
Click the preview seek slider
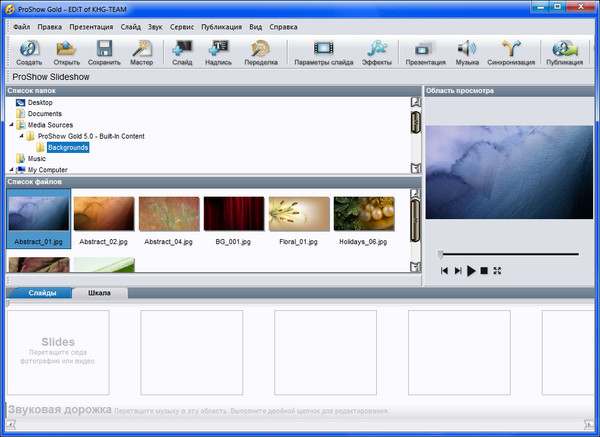508,254
